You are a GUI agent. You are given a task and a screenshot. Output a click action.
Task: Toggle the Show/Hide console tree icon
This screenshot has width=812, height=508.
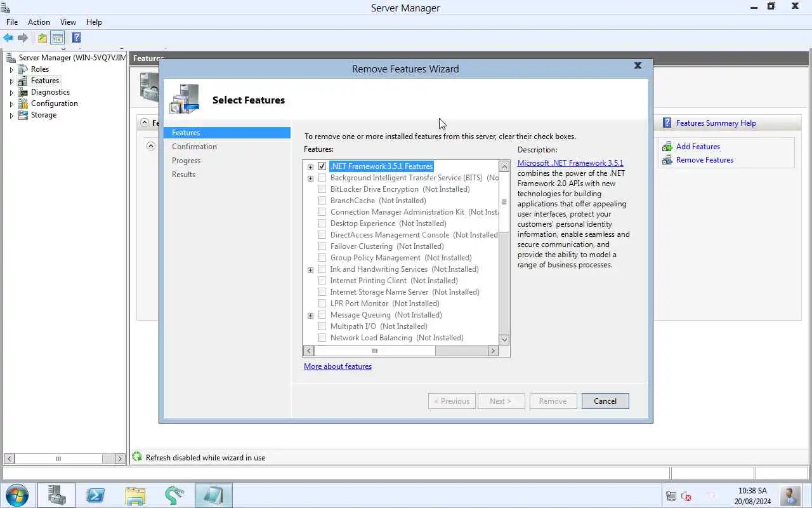[x=58, y=38]
